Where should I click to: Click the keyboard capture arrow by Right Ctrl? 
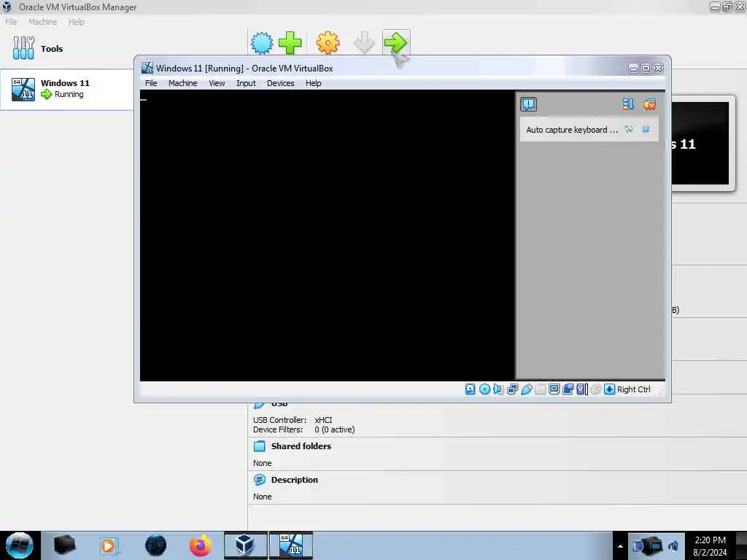tap(609, 389)
